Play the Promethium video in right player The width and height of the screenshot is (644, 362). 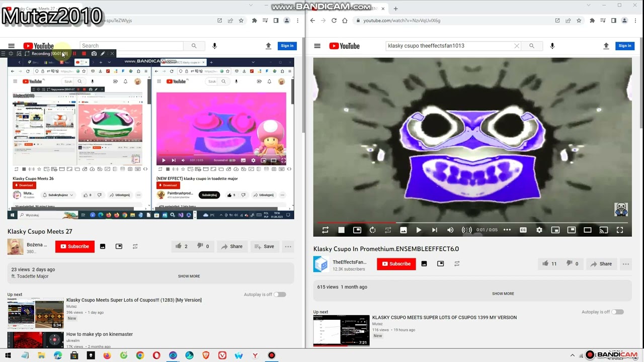point(419,230)
